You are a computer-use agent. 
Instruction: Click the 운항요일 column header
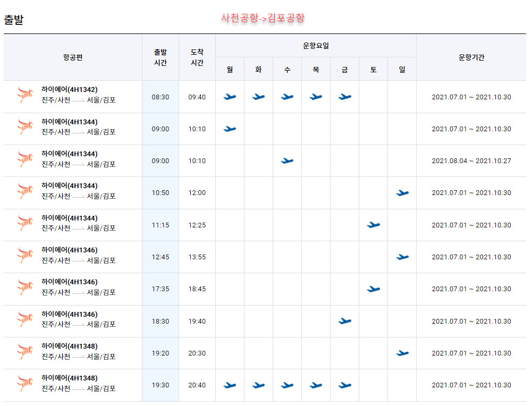pos(316,46)
